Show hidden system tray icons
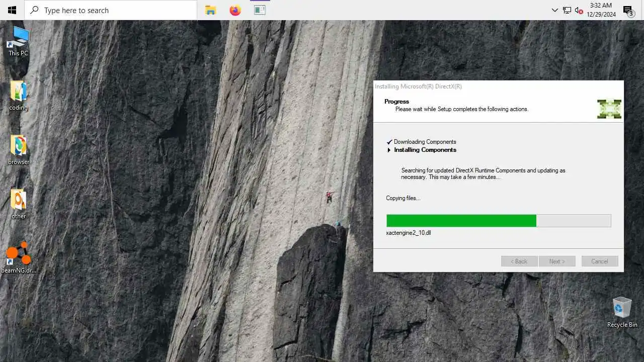Screen dimensions: 644x362 [x=554, y=10]
